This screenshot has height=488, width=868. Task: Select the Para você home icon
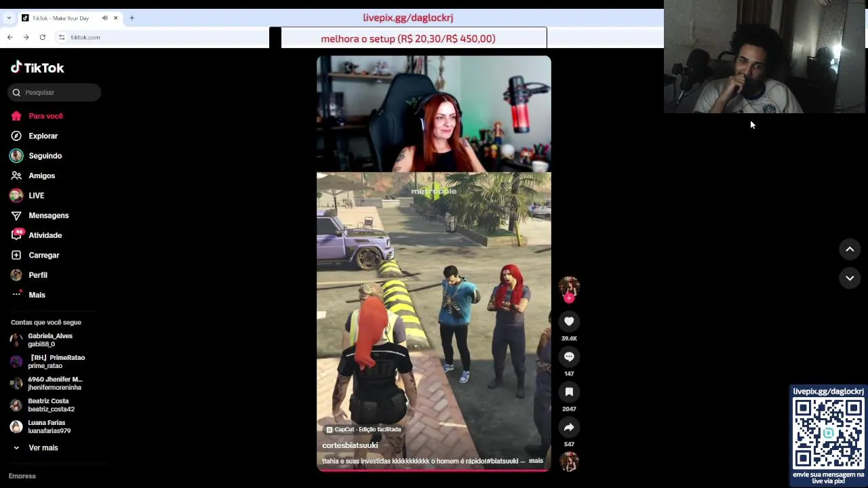pyautogui.click(x=16, y=116)
